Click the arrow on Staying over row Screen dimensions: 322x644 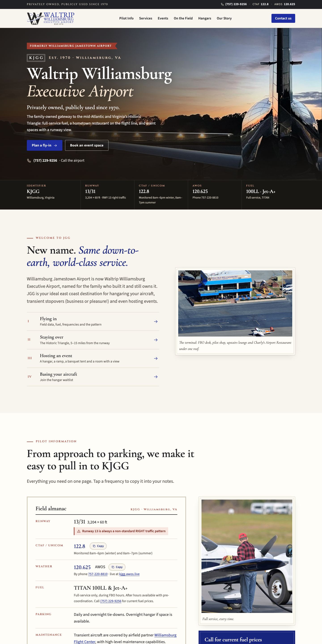[x=155, y=340]
